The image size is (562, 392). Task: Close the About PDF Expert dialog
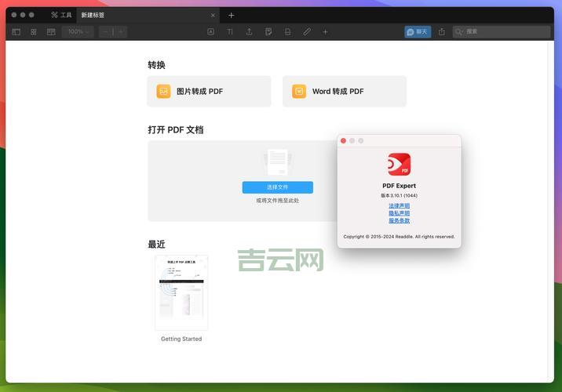pos(343,140)
